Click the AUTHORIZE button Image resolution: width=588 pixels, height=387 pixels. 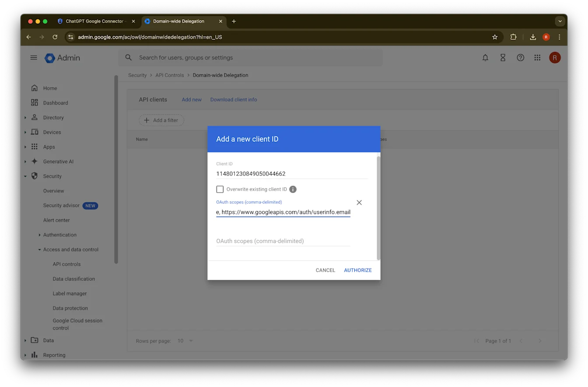358,270
